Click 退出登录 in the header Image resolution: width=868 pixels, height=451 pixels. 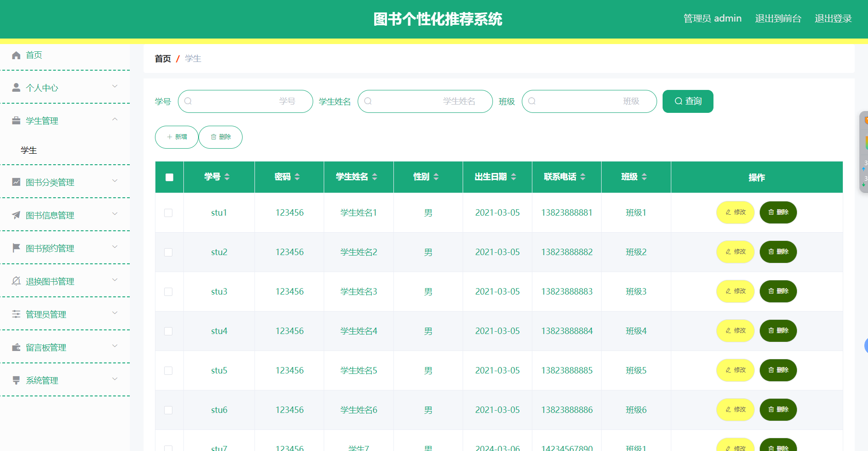(x=833, y=18)
